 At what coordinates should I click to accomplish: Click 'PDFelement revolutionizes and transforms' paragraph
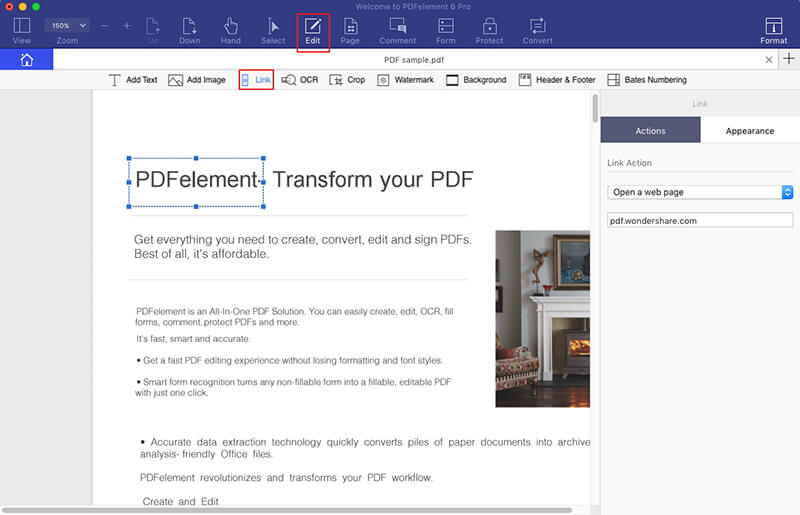[286, 478]
